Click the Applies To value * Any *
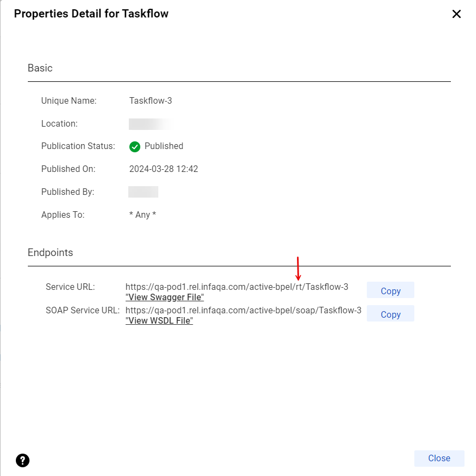476x476 pixels. [142, 215]
